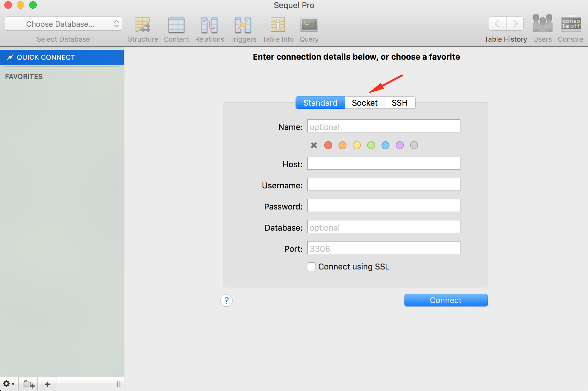Pick the green favorite color
This screenshot has height=391, width=588.
click(x=371, y=145)
